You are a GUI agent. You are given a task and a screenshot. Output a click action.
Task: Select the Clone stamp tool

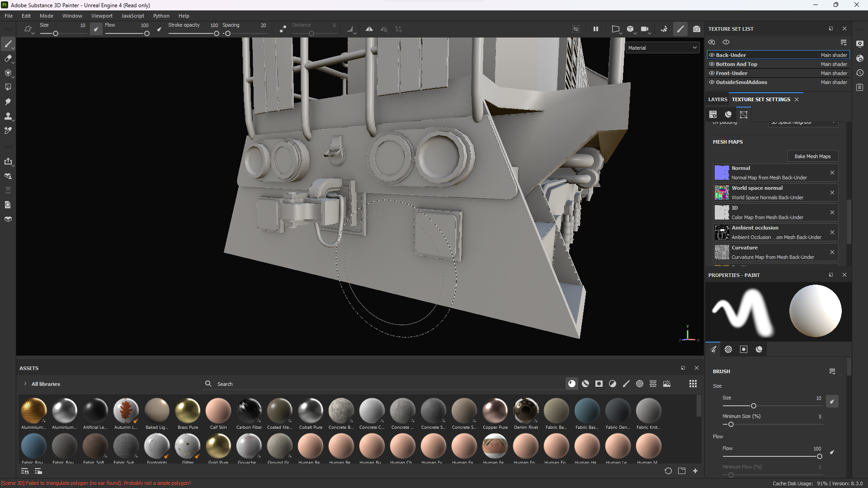point(8,116)
